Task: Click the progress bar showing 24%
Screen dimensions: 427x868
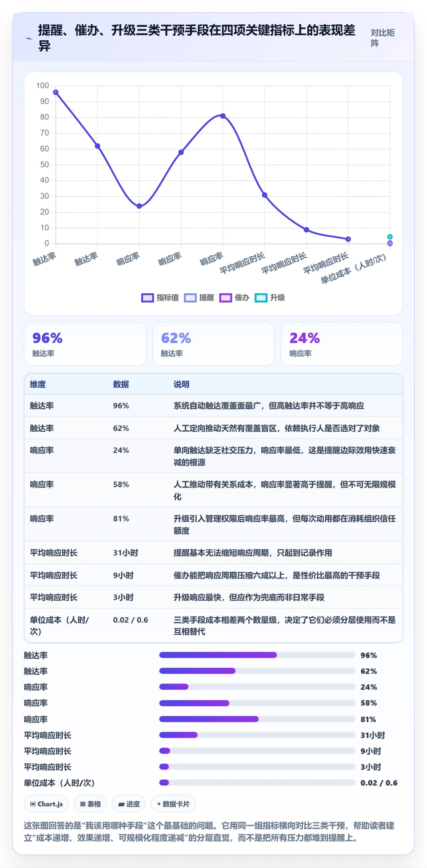Action: [x=257, y=687]
